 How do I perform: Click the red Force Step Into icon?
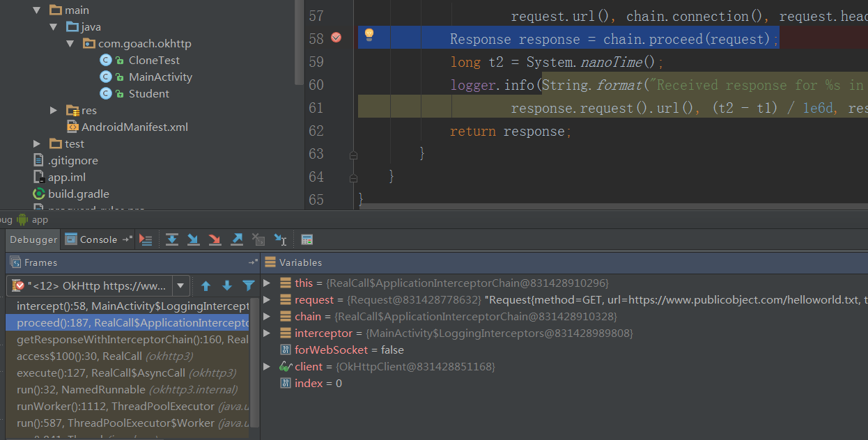click(215, 239)
